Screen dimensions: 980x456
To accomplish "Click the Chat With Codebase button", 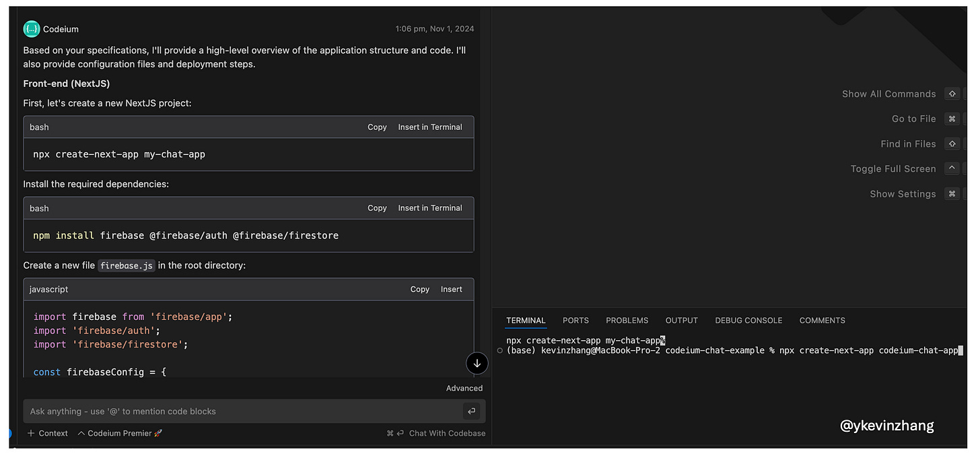I will [x=447, y=433].
